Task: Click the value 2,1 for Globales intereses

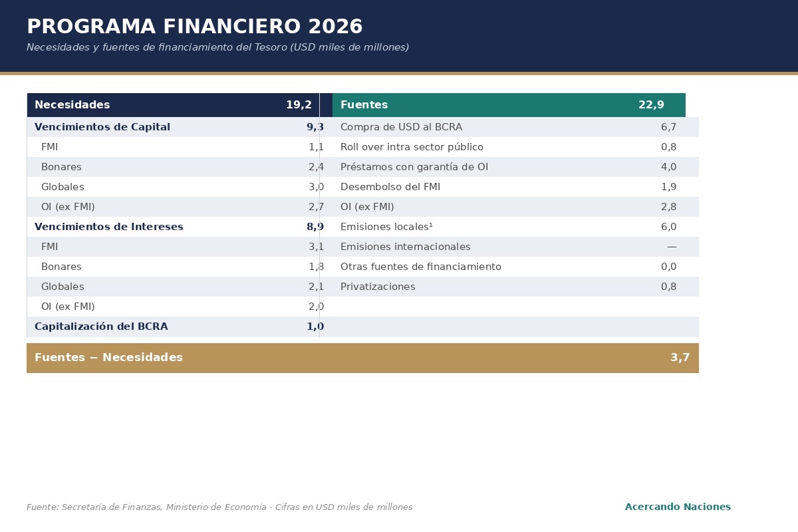Action: point(316,287)
